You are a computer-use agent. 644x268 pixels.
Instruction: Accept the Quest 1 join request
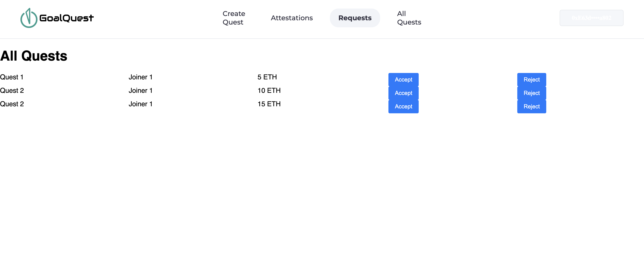[x=403, y=80]
